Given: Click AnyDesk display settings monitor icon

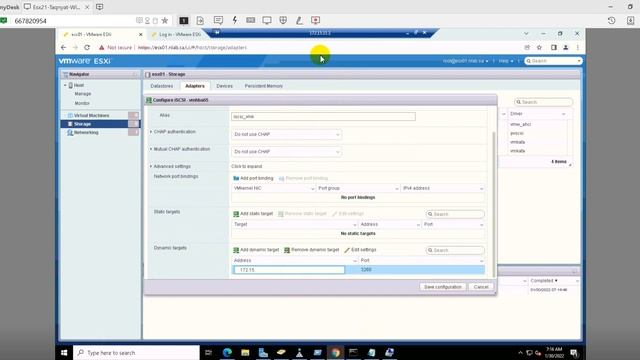Looking at the screenshot, I should pyautogui.click(x=267, y=20).
